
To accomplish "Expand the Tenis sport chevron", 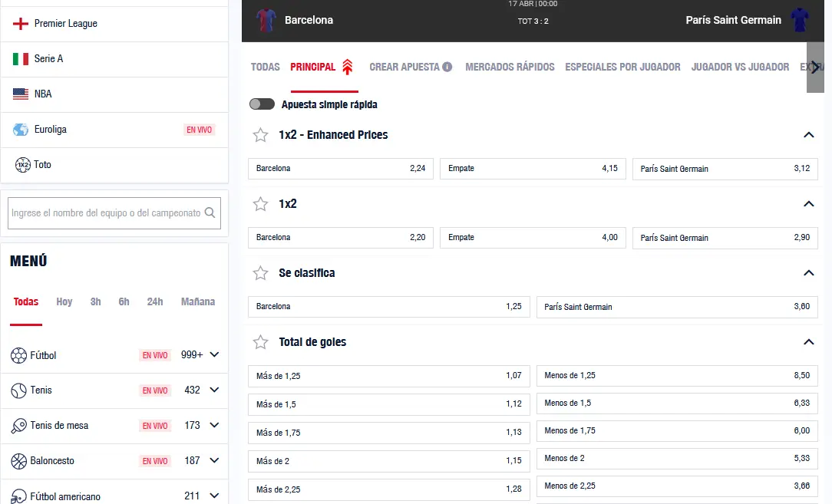I will coord(214,390).
